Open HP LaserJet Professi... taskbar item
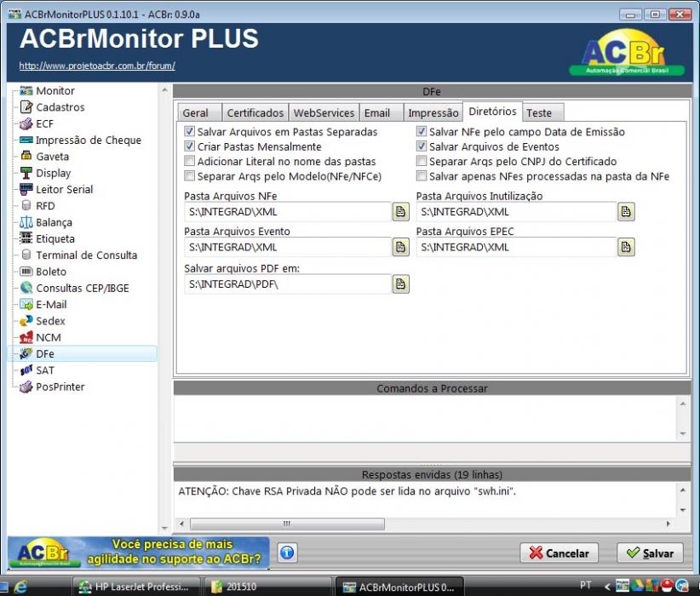Screen dimensions: 700x596 point(135,586)
